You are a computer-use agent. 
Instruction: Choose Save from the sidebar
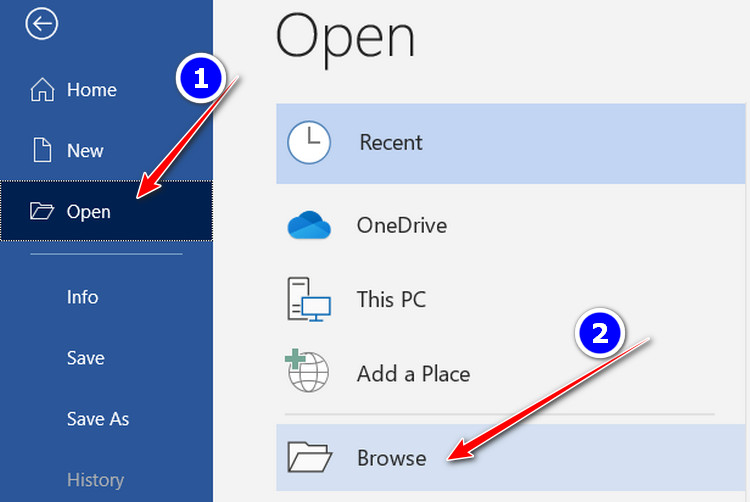click(86, 358)
